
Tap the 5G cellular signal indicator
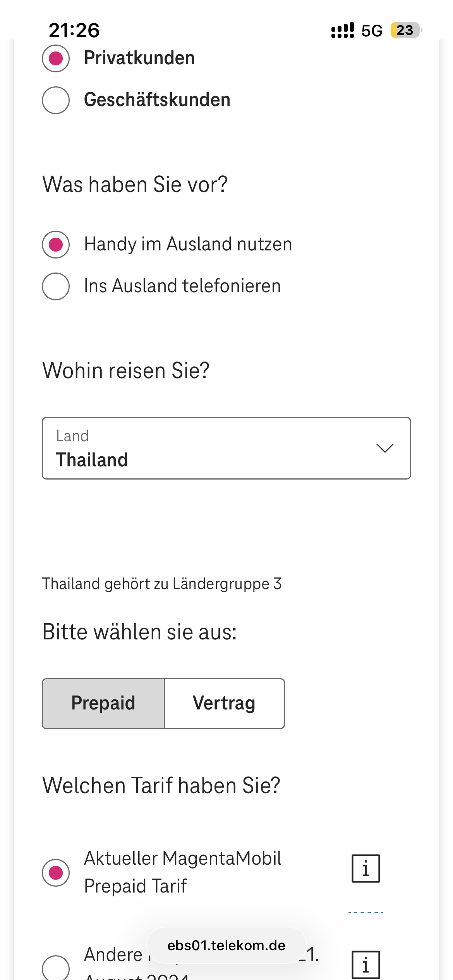click(x=372, y=31)
